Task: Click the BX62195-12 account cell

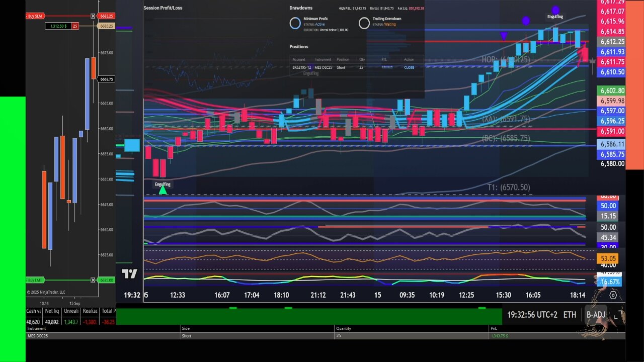Action: (302, 67)
